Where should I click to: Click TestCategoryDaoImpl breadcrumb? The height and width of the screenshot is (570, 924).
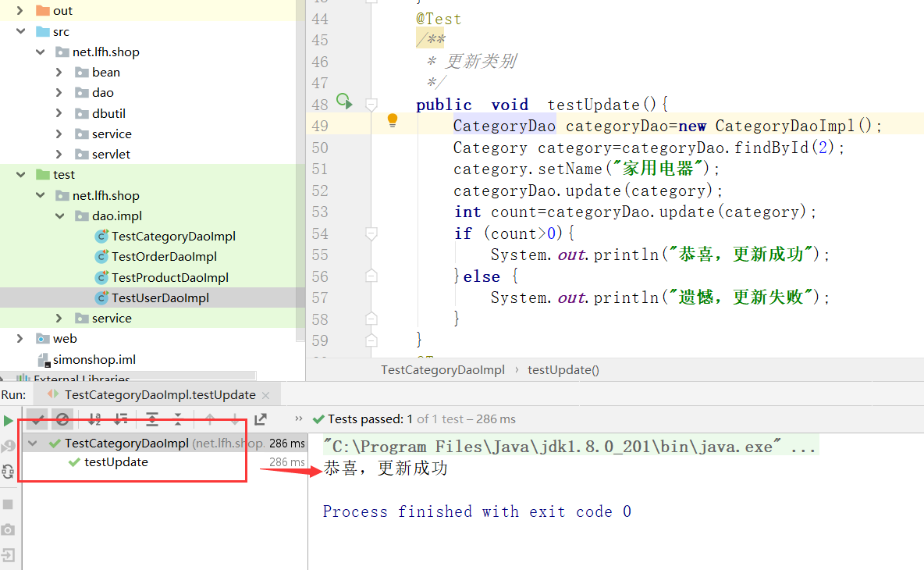click(x=442, y=369)
